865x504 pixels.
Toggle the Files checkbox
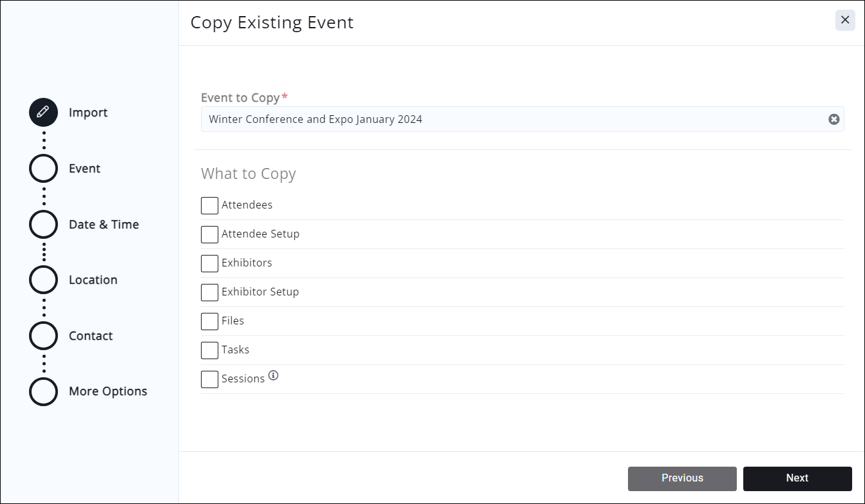[209, 321]
